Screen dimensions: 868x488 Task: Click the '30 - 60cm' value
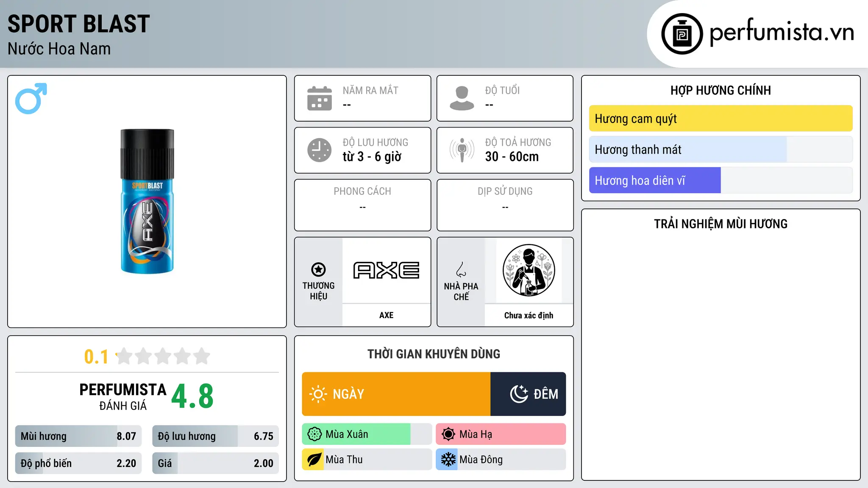pos(512,157)
